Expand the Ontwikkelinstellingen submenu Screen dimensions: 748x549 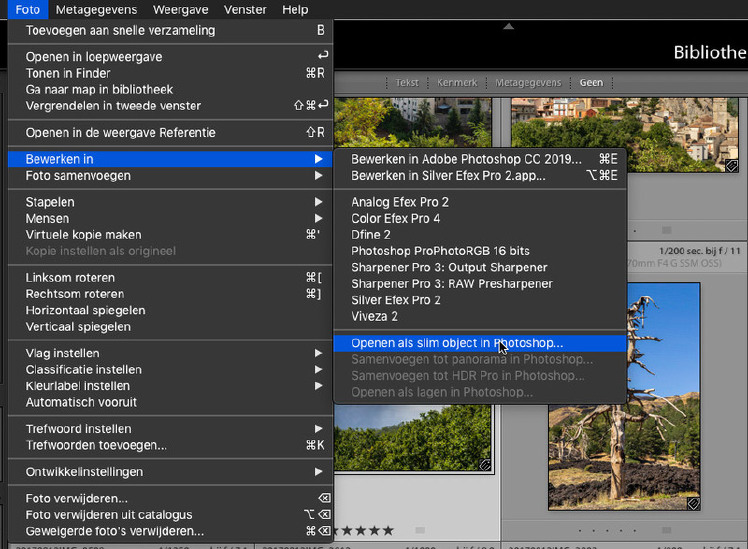point(170,472)
